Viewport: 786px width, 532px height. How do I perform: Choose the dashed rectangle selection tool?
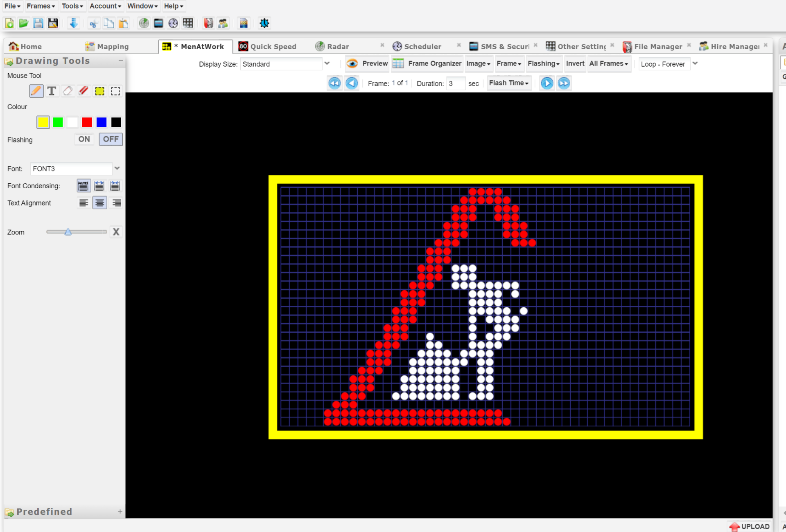116,91
